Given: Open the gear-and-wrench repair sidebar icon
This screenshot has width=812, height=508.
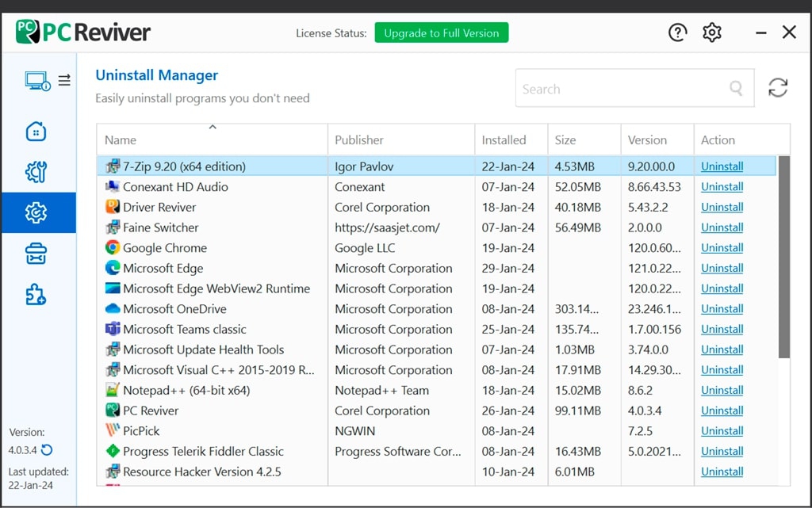Looking at the screenshot, I should (36, 172).
